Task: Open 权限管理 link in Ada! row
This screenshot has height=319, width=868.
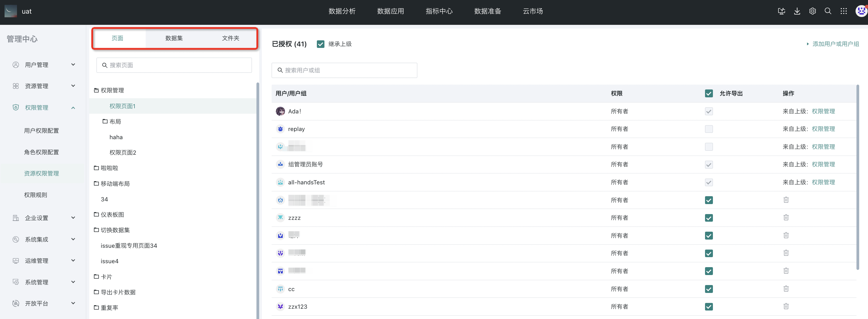Action: [x=823, y=111]
